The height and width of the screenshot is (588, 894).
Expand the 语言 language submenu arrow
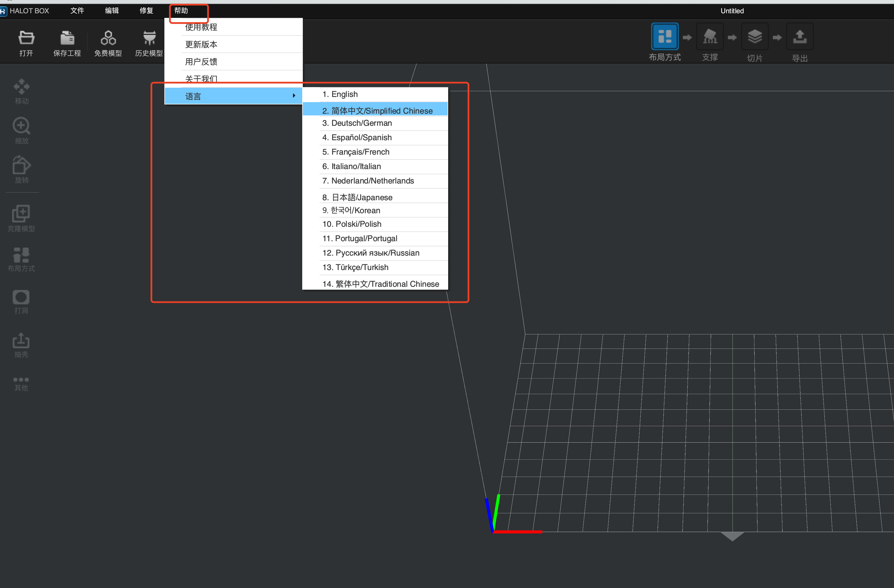point(294,96)
